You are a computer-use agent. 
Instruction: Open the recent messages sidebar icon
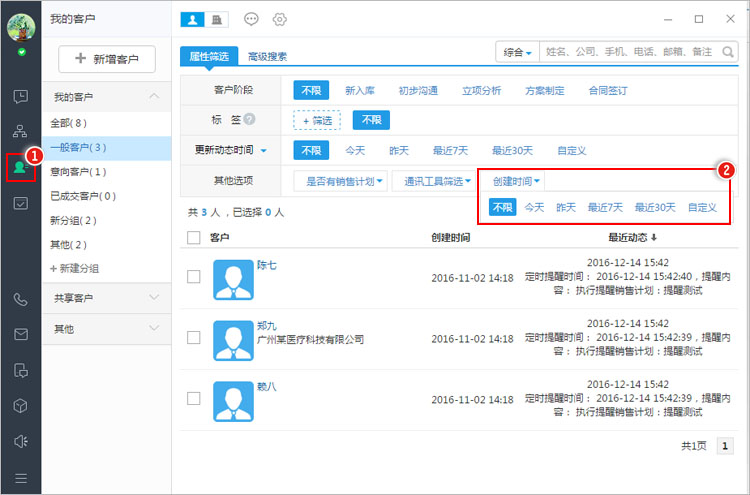point(21,96)
